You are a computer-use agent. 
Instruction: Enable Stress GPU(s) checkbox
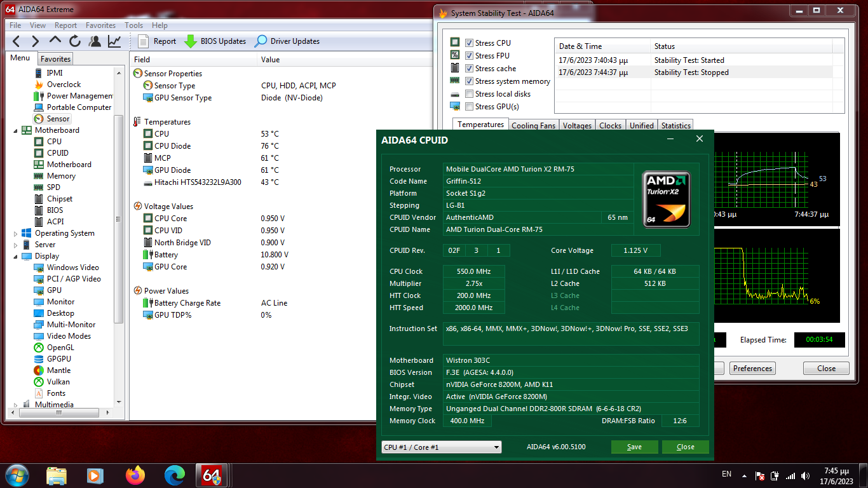469,107
